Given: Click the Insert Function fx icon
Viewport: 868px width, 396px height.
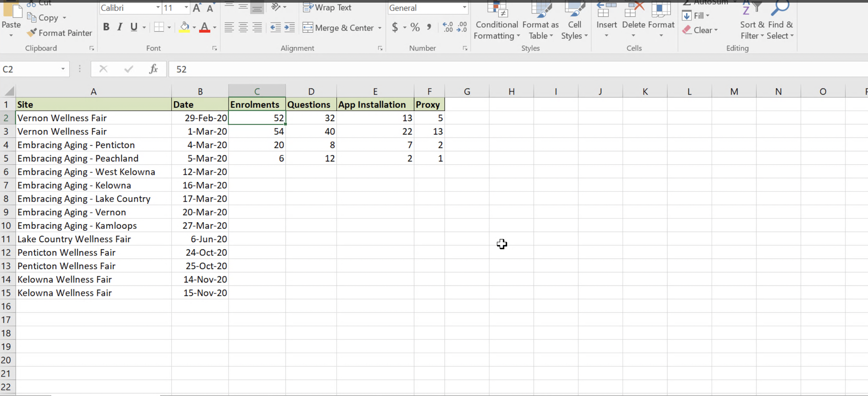Looking at the screenshot, I should [x=153, y=69].
